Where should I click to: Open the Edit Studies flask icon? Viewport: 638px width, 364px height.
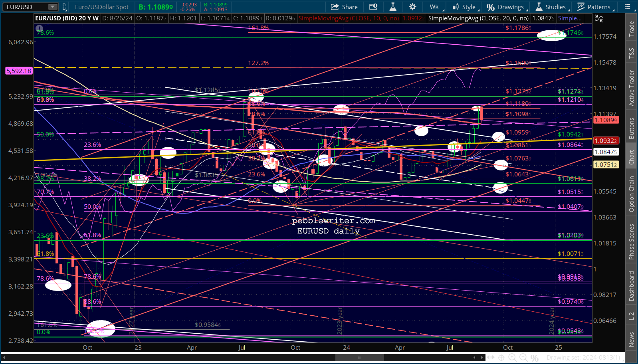coord(393,7)
